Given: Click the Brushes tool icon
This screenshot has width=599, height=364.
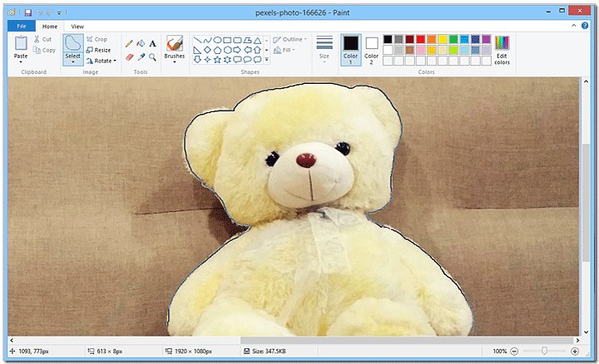Looking at the screenshot, I should pos(175,43).
